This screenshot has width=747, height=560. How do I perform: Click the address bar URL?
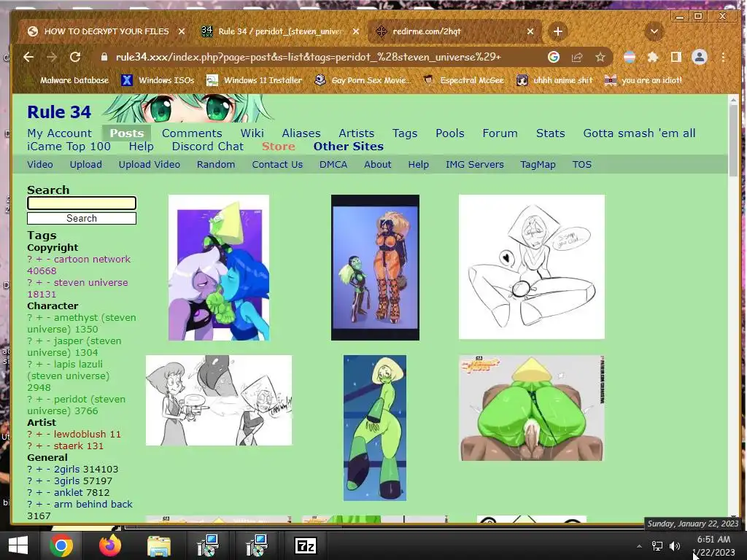309,57
